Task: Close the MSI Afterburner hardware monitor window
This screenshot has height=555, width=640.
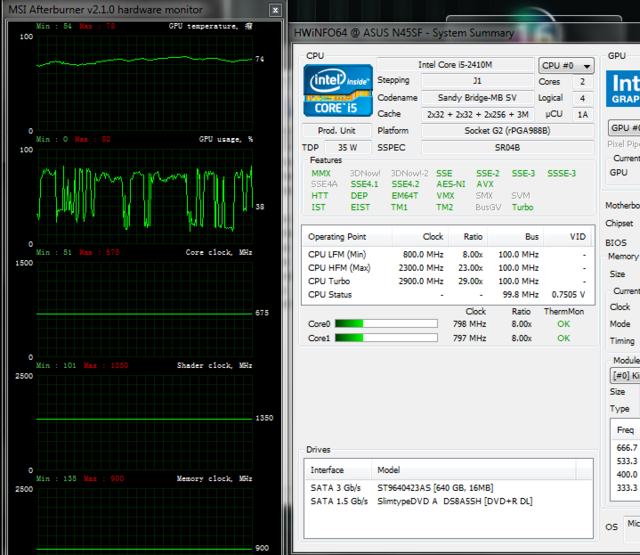Action: tap(275, 10)
